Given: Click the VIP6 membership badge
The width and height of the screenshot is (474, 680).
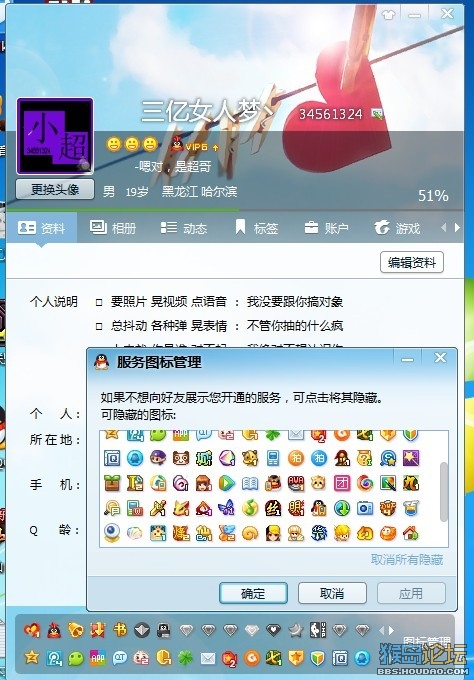Looking at the screenshot, I should [194, 144].
